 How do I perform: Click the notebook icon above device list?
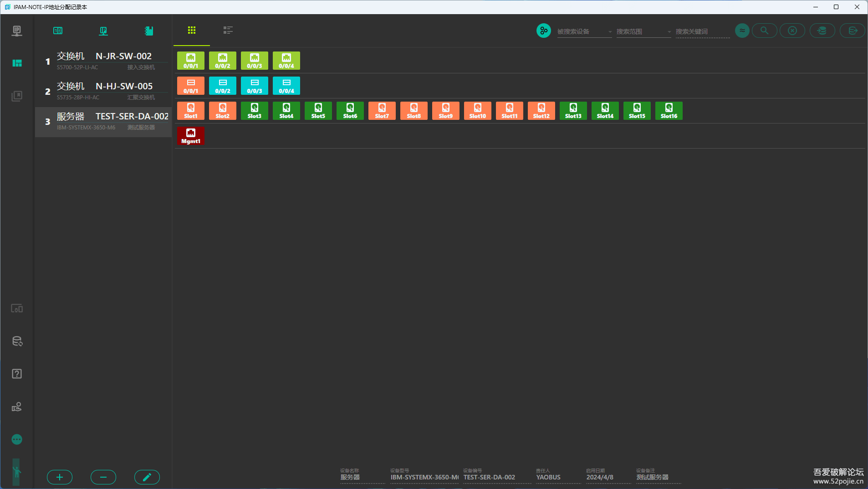[149, 31]
